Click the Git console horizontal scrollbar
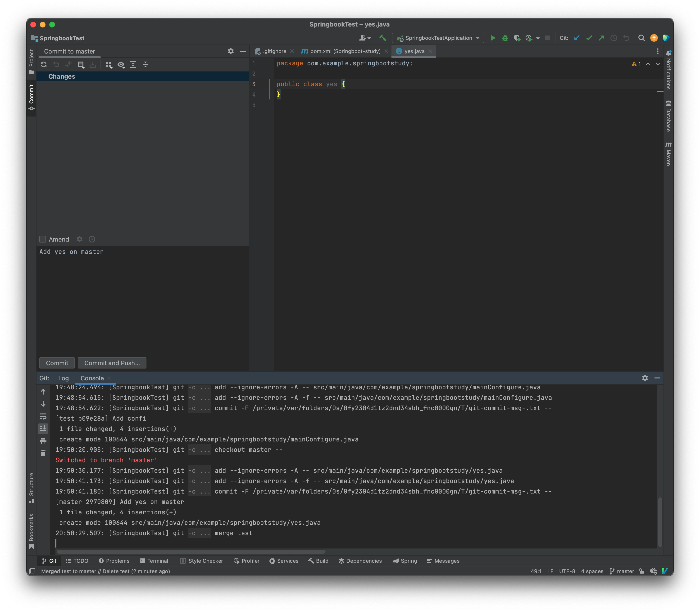 pyautogui.click(x=191, y=552)
